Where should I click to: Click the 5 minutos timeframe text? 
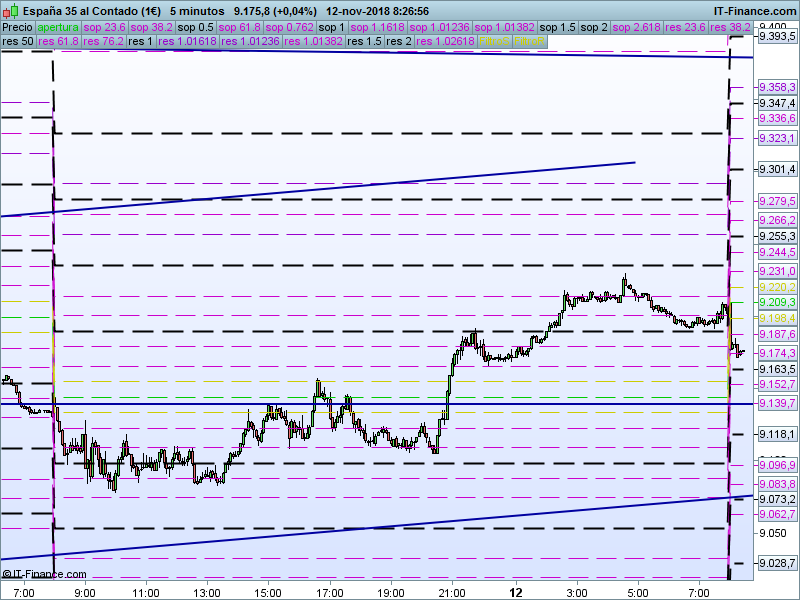(197, 11)
